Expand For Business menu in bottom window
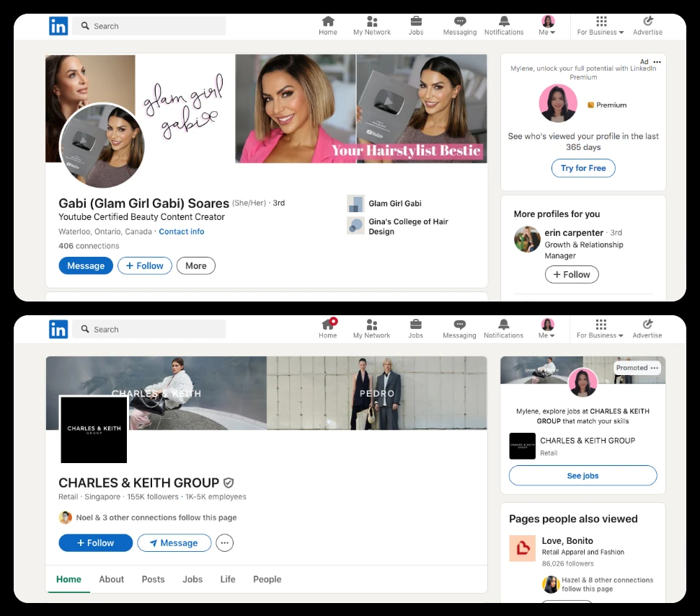 (601, 329)
